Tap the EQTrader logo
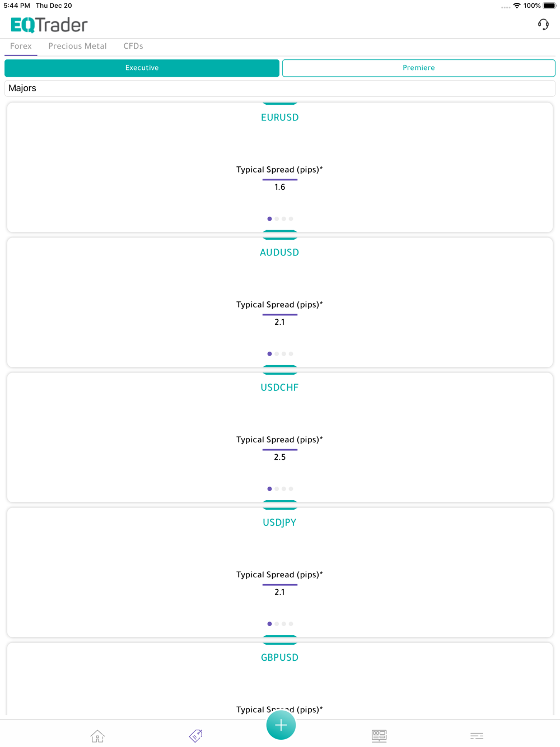Screen dimensions: 560x747 point(49,25)
